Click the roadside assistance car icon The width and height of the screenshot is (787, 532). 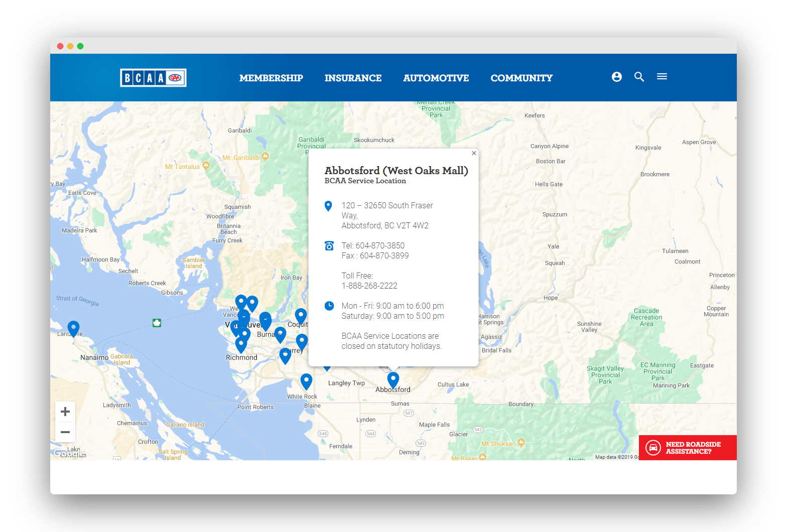pyautogui.click(x=653, y=448)
